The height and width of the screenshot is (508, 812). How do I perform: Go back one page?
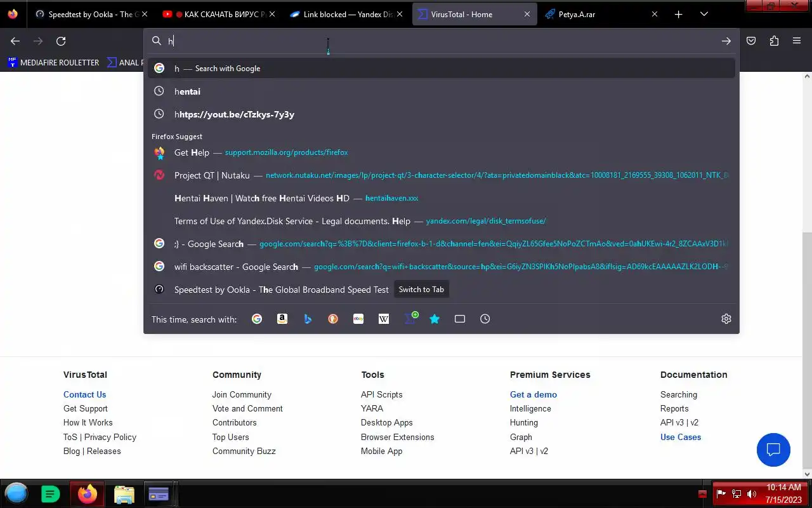[15, 41]
